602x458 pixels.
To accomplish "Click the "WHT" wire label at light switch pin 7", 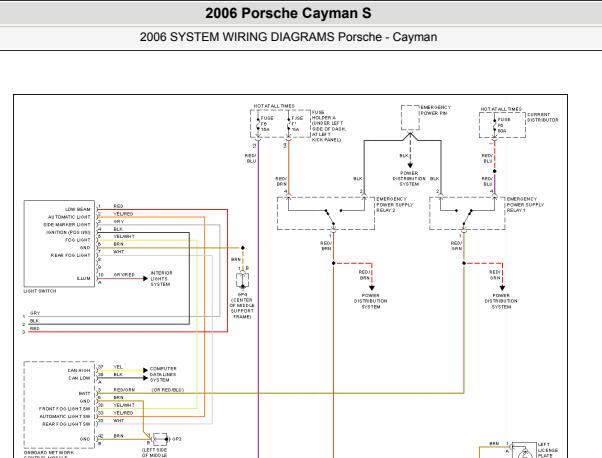I will [x=119, y=252].
